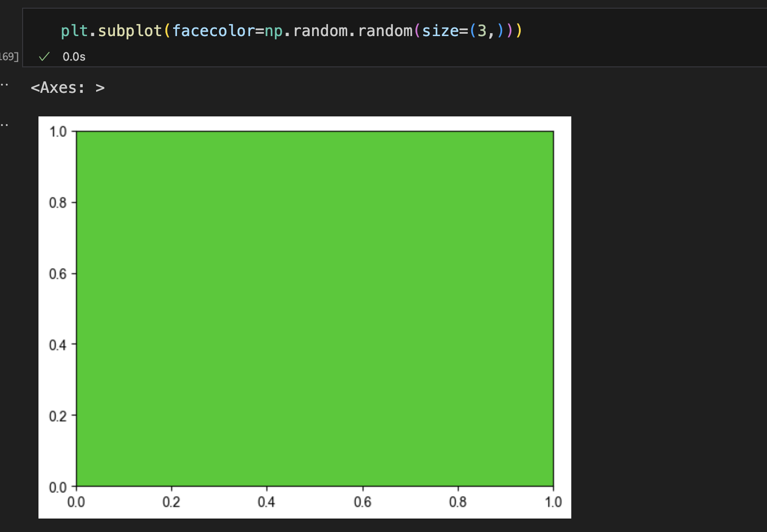Open the output options ellipsis beside <Axes: >

point(4,85)
